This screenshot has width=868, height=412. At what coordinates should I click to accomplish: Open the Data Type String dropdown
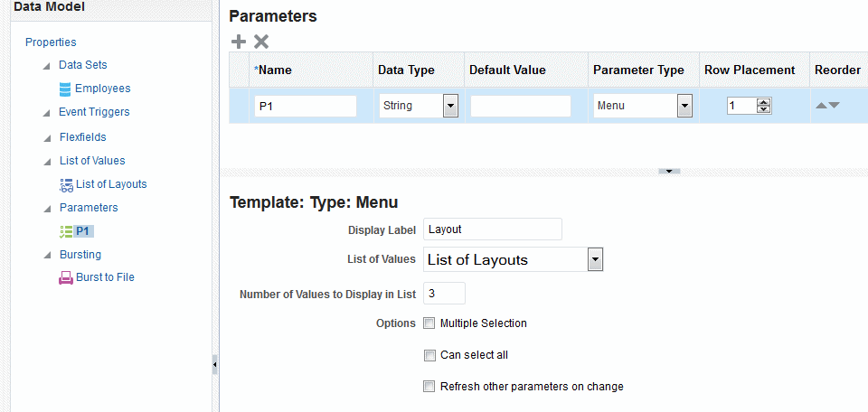pos(449,107)
